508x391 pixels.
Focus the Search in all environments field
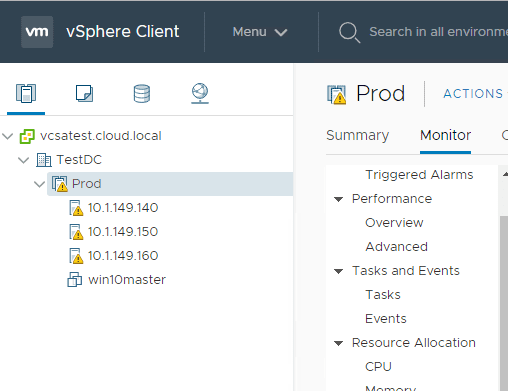tap(438, 32)
